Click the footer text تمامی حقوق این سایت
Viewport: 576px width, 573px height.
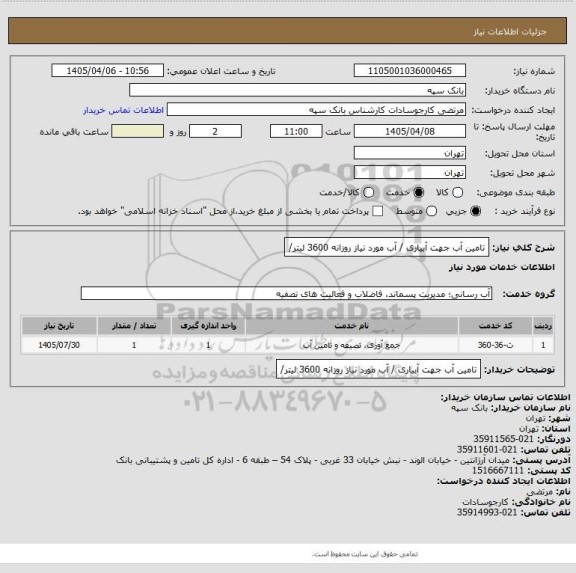pyautogui.click(x=365, y=554)
